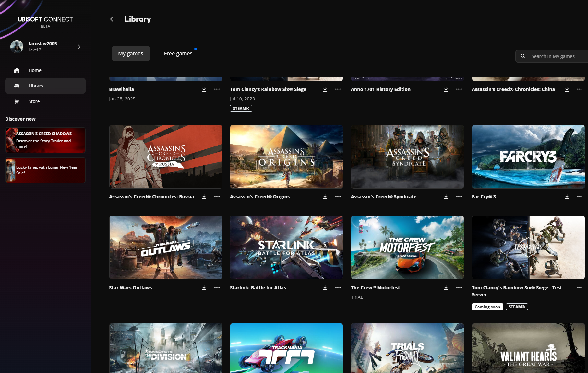Click the Discover now heading

click(x=20, y=119)
